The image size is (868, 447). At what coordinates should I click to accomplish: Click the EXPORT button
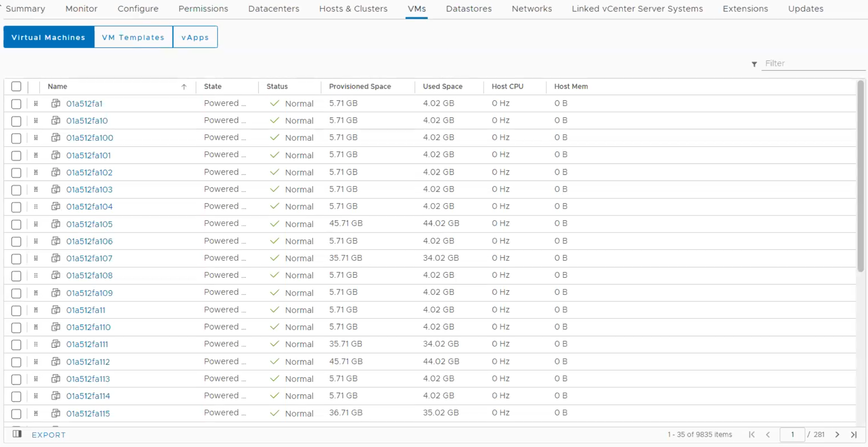tap(48, 435)
